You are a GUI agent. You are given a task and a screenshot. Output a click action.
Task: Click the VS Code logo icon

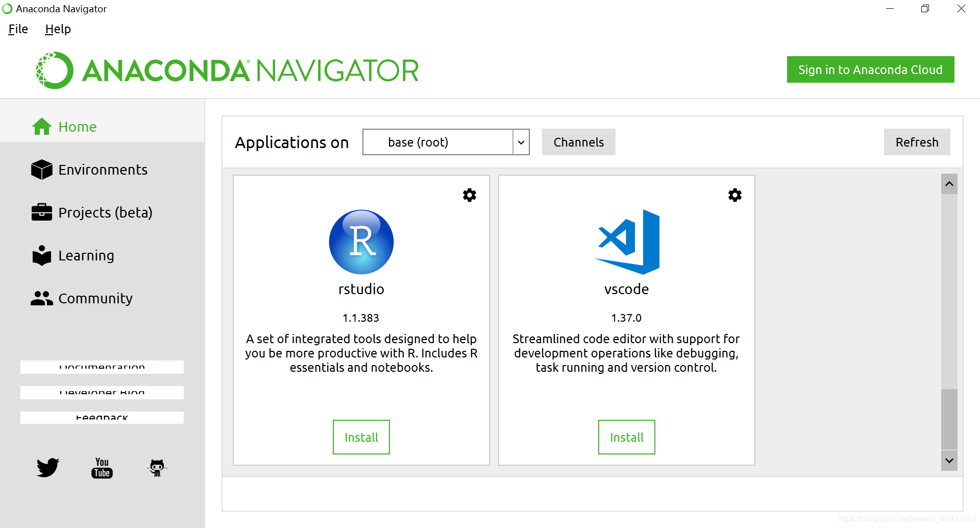[x=627, y=242]
